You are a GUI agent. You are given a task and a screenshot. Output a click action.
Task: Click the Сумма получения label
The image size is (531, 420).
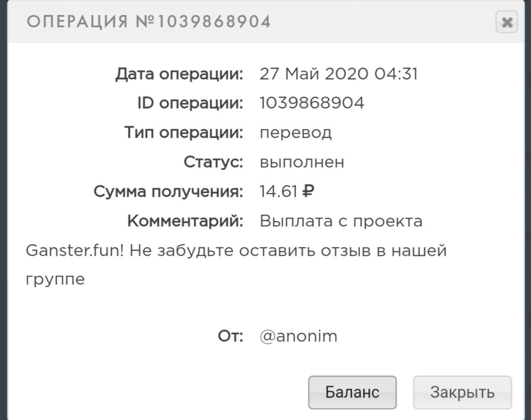(x=168, y=191)
